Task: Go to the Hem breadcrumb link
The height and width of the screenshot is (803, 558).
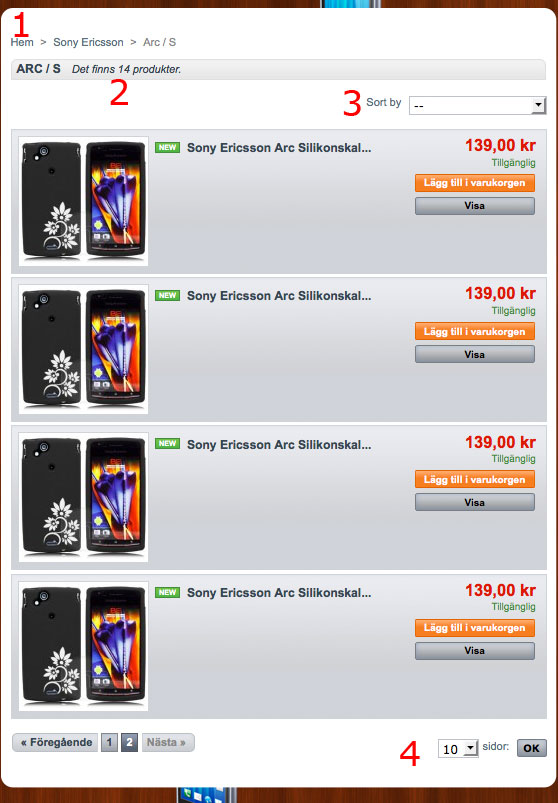Action: pyautogui.click(x=22, y=42)
